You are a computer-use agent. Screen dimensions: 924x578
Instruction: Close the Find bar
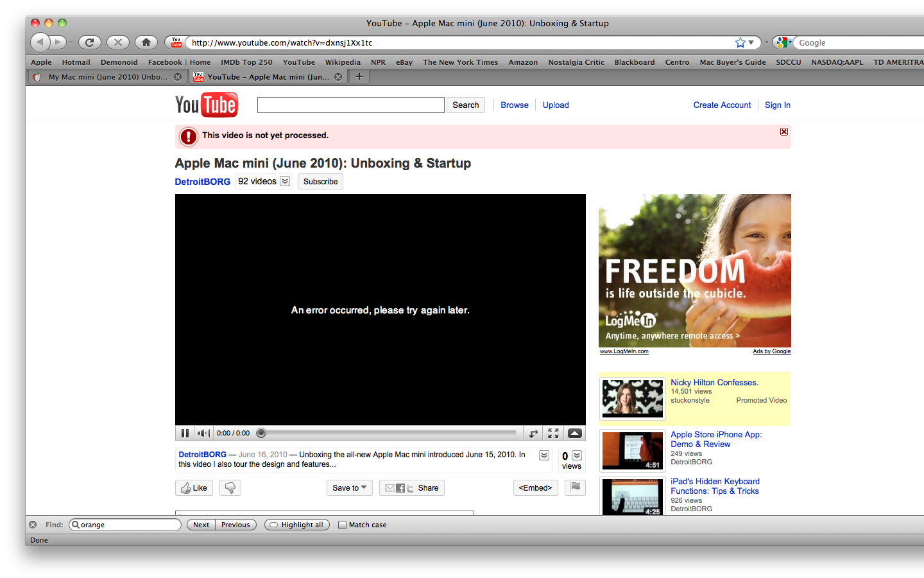tap(33, 525)
